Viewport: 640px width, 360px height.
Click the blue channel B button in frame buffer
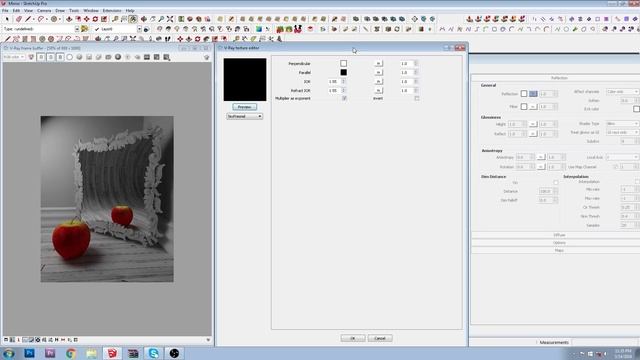click(60, 57)
